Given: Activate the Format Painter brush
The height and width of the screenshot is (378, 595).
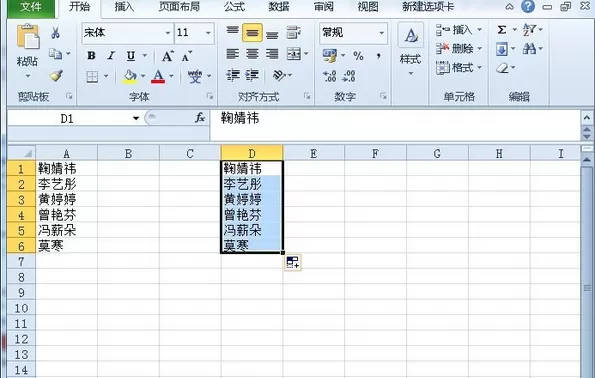Looking at the screenshot, I should tap(56, 76).
